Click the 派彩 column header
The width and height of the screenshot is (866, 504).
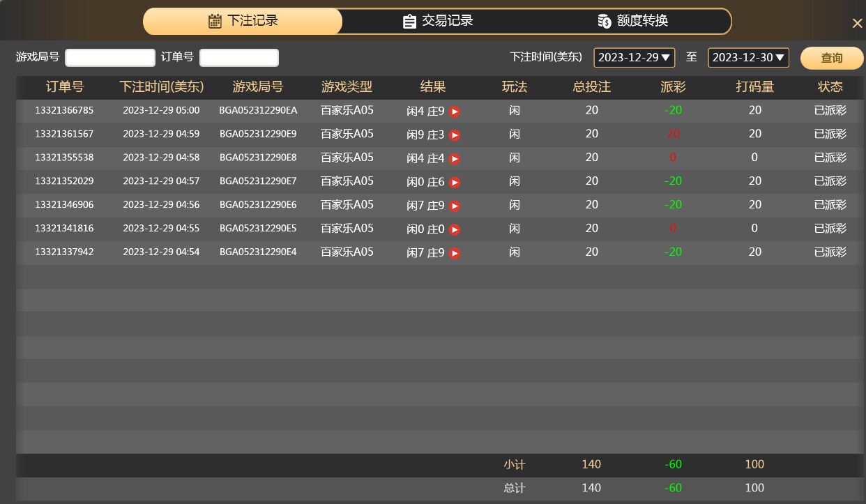673,87
